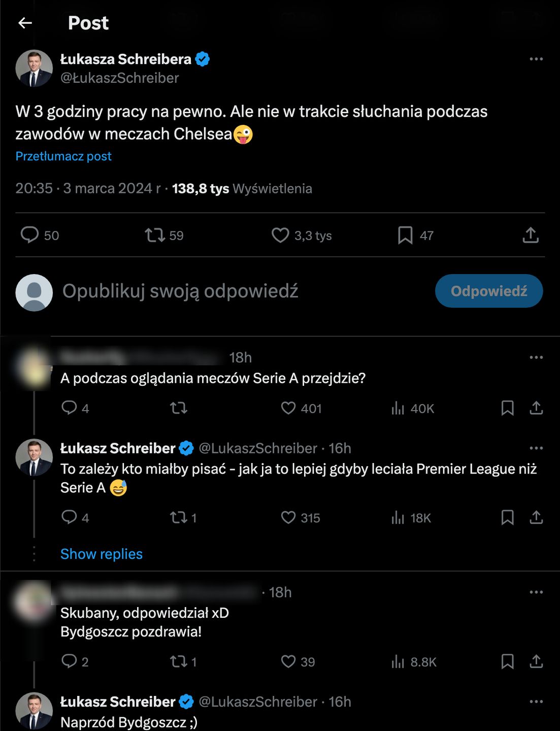Image resolution: width=560 pixels, height=731 pixels.
Task: Bookmark the main post with 47 bookmarks
Action: click(x=405, y=235)
